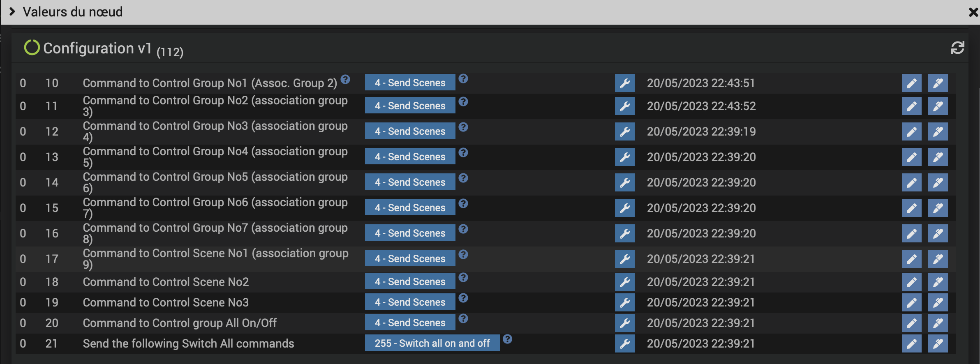Click the wrench icon for parameter 15
Viewport: 980px width, 364px height.
click(624, 208)
